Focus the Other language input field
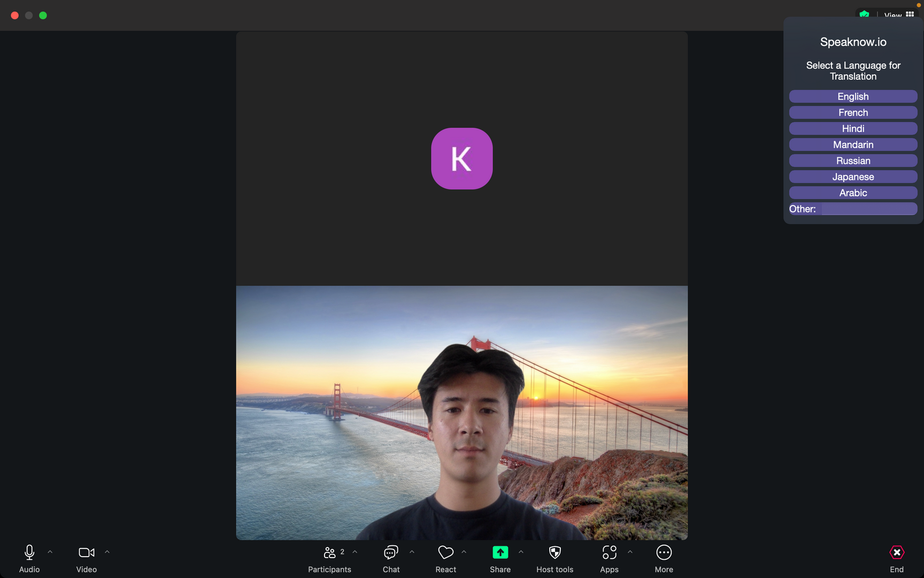 coord(869,209)
